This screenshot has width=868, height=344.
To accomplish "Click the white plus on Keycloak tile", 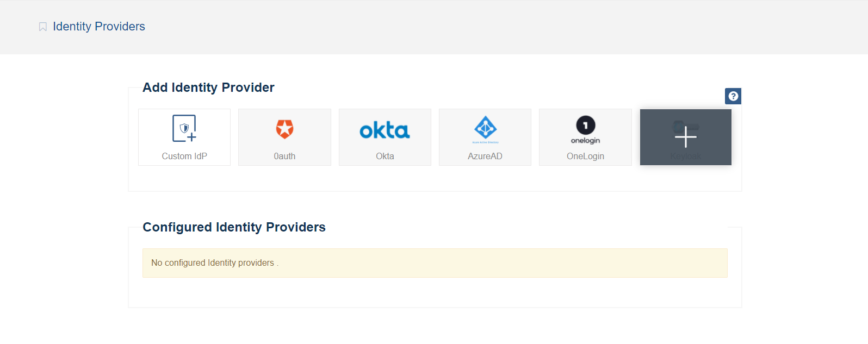I will (x=685, y=136).
